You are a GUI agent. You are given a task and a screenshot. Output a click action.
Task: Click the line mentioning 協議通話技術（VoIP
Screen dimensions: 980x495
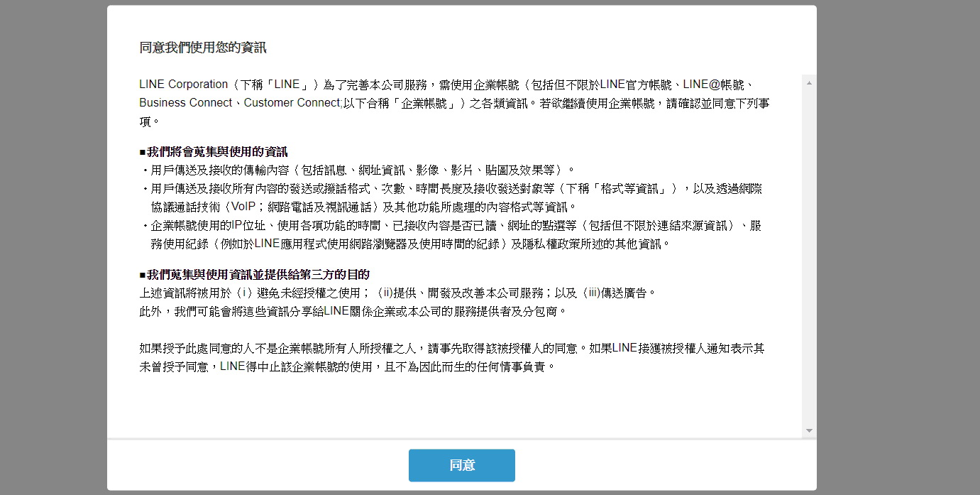pyautogui.click(x=363, y=207)
